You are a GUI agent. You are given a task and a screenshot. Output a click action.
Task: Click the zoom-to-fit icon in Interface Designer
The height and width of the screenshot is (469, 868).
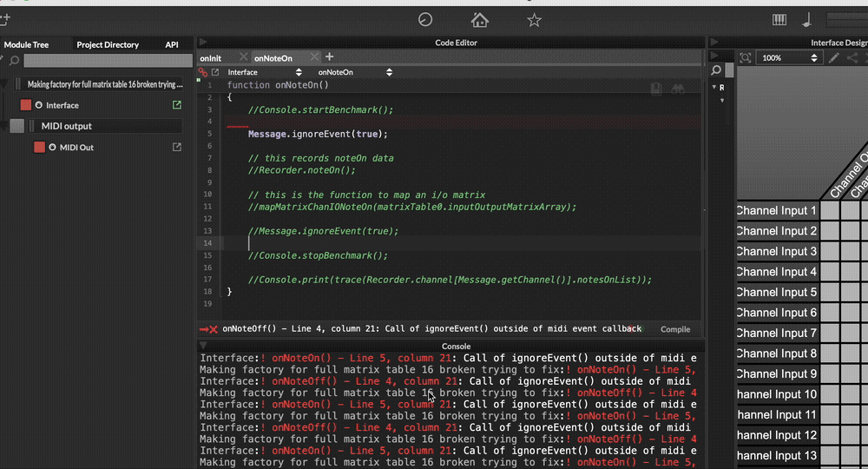tap(745, 57)
